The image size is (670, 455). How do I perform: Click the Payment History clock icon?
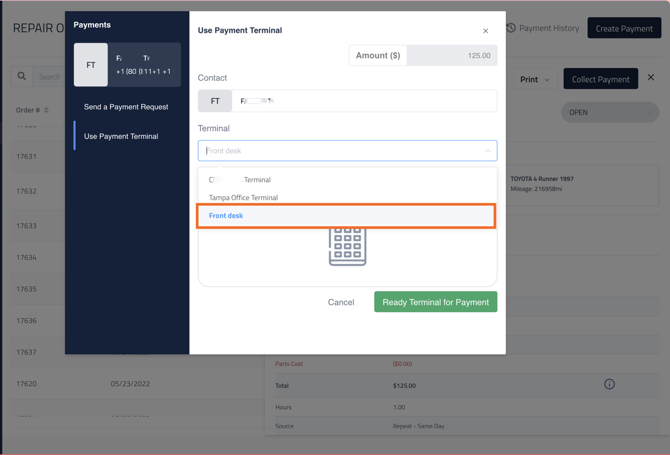coord(511,28)
